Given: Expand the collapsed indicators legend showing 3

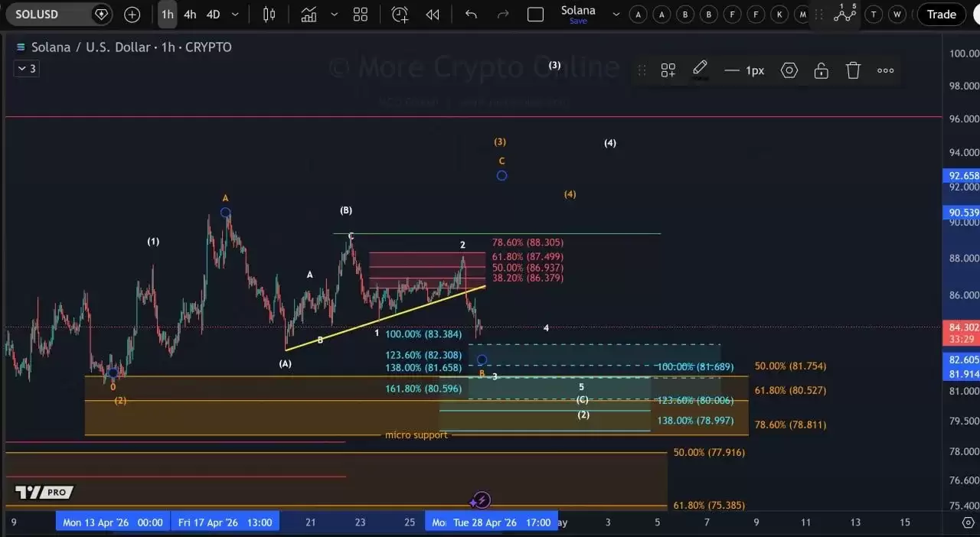Looking at the screenshot, I should point(25,69).
